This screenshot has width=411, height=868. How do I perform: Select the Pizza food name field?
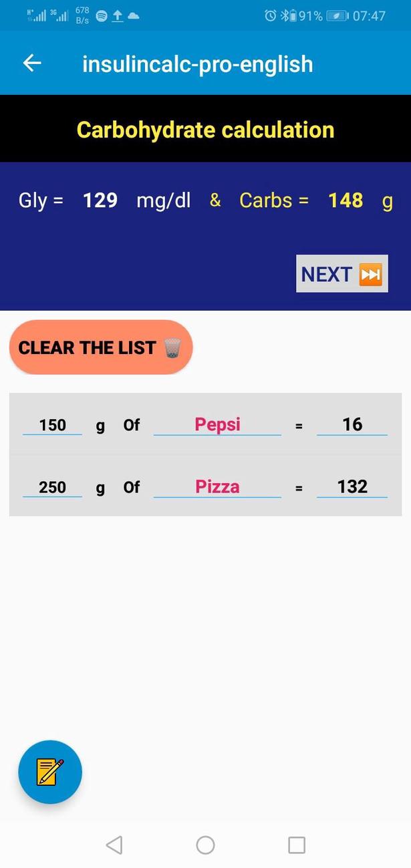click(217, 486)
